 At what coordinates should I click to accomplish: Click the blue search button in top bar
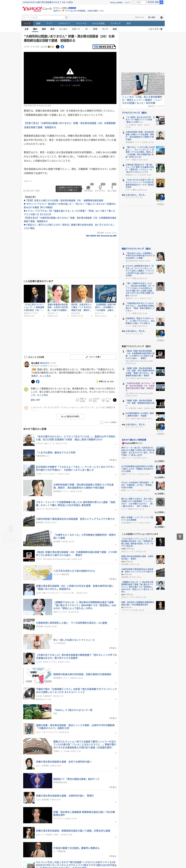(161, 2)
